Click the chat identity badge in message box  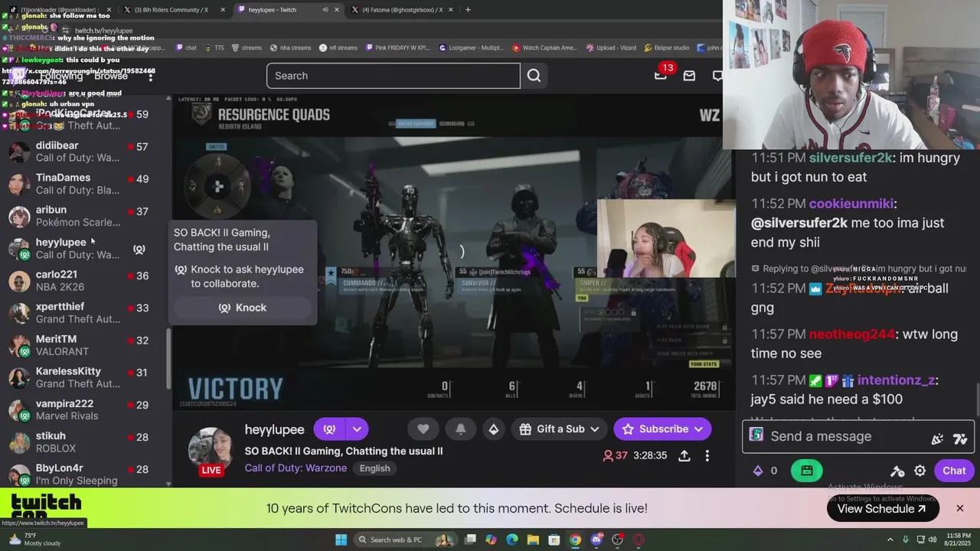pos(756,435)
